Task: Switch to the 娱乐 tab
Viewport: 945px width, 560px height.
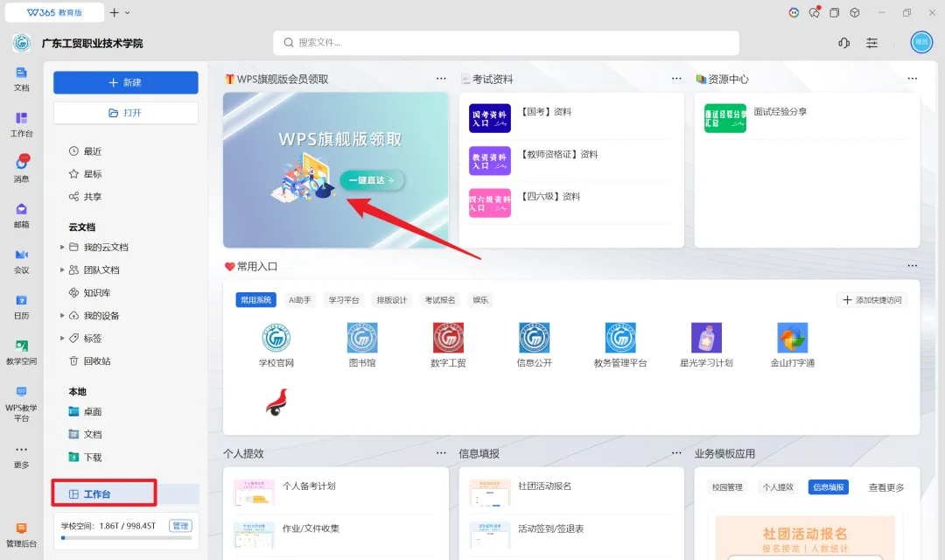Action: pos(480,300)
